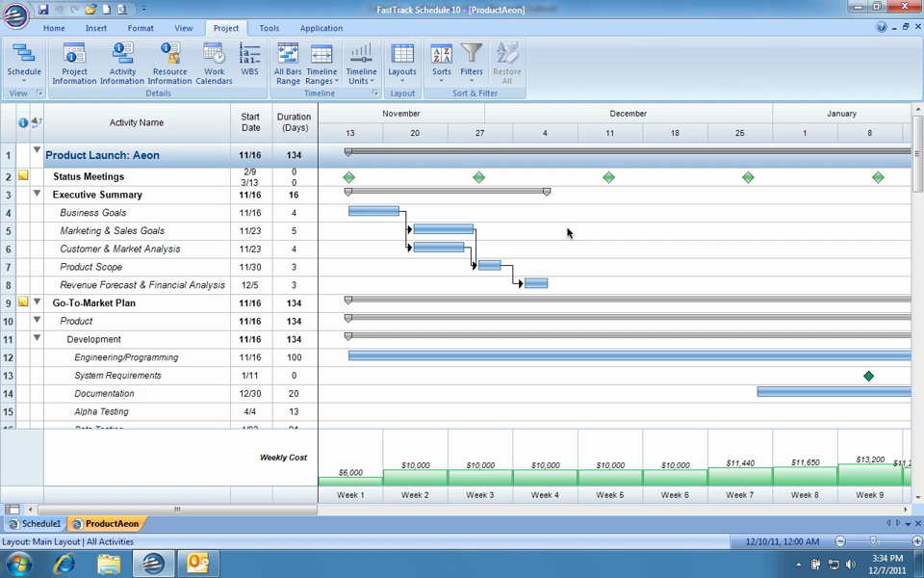Open the Filters dropdown
This screenshot has height=578, width=924.
[472, 63]
